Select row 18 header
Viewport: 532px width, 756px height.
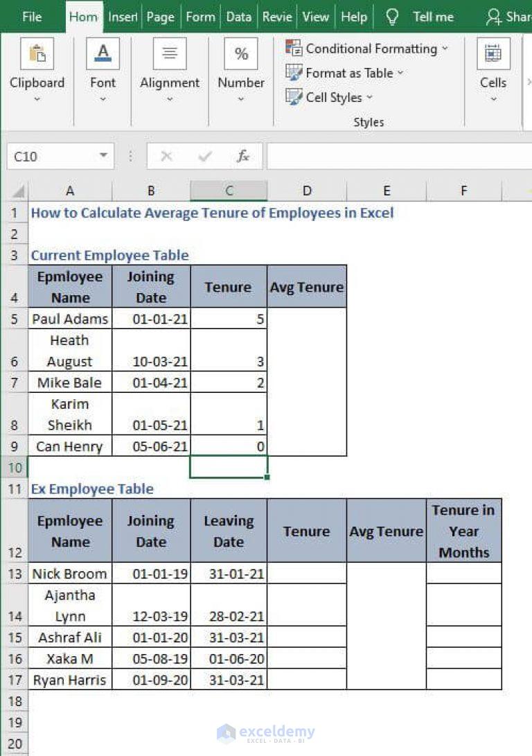15,701
